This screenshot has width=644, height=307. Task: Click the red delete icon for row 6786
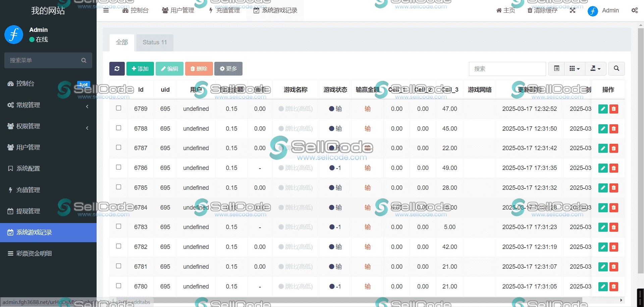point(614,168)
